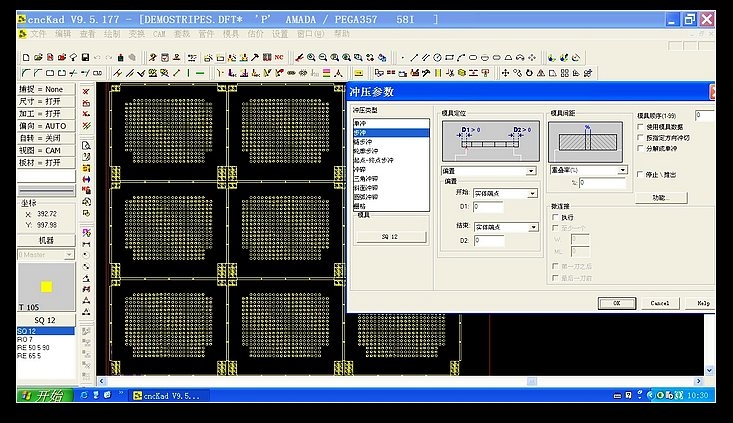Click the Zoom out magnifier icon
733x423 pixels.
323,57
